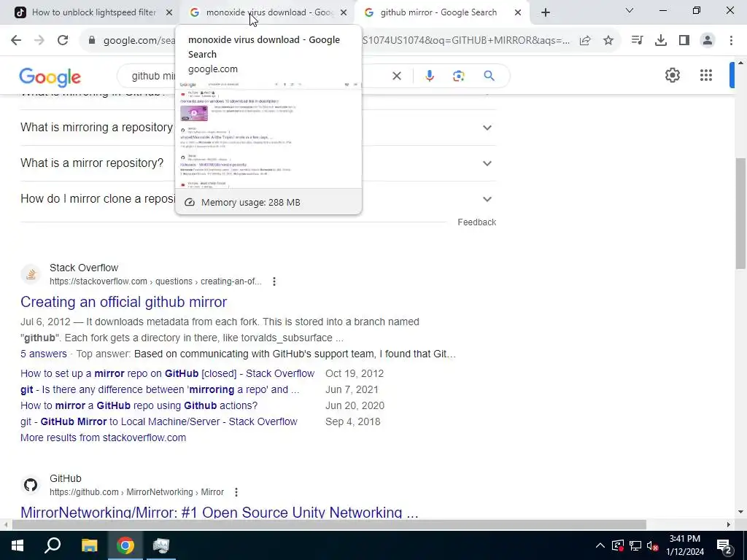
Task: Bookmark this page with the star icon
Action: click(608, 41)
